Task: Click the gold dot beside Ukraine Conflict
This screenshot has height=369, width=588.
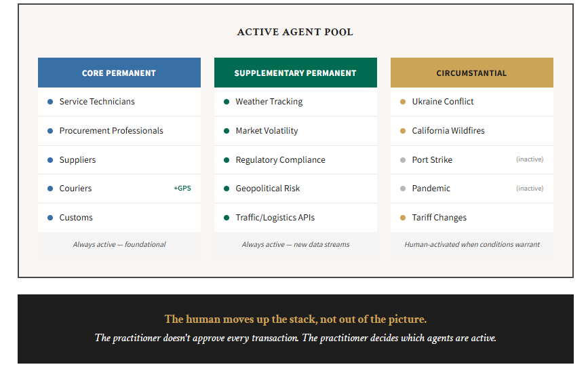Action: [403, 102]
